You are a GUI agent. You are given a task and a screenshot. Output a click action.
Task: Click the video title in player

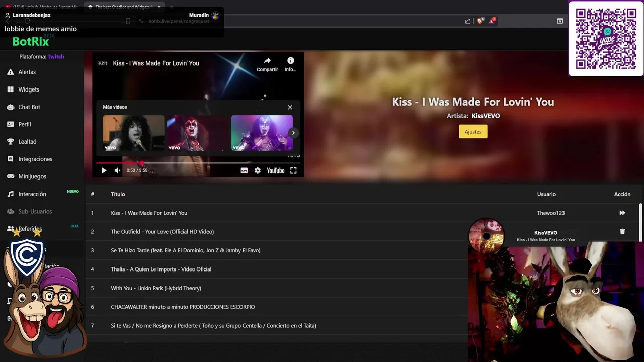(156, 63)
